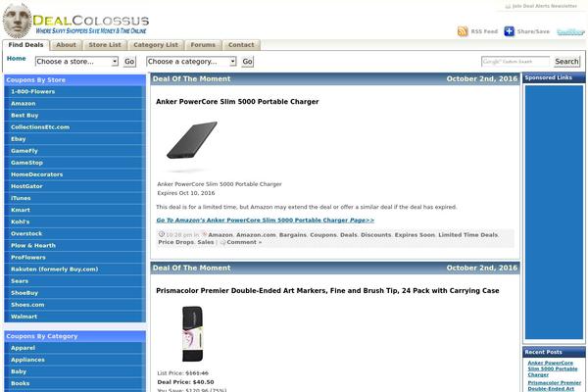588x392 pixels.
Task: Click the clock icon in Anker post footer
Action: tap(162, 234)
